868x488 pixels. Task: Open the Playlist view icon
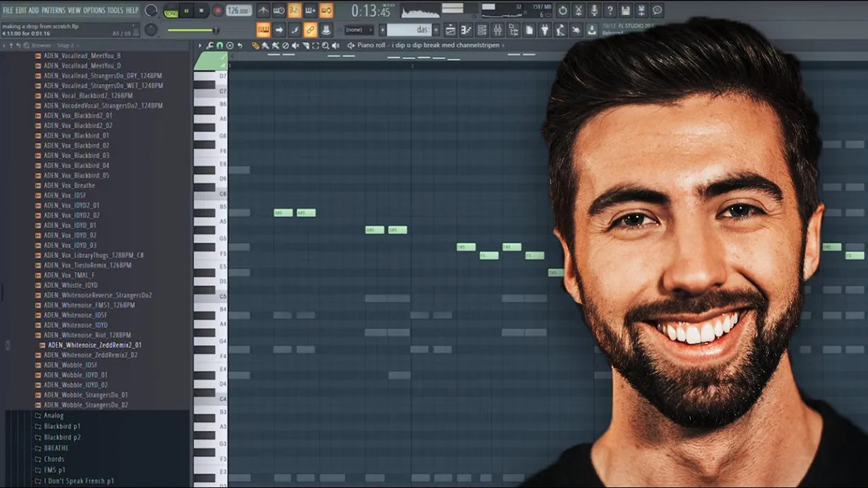[x=450, y=30]
